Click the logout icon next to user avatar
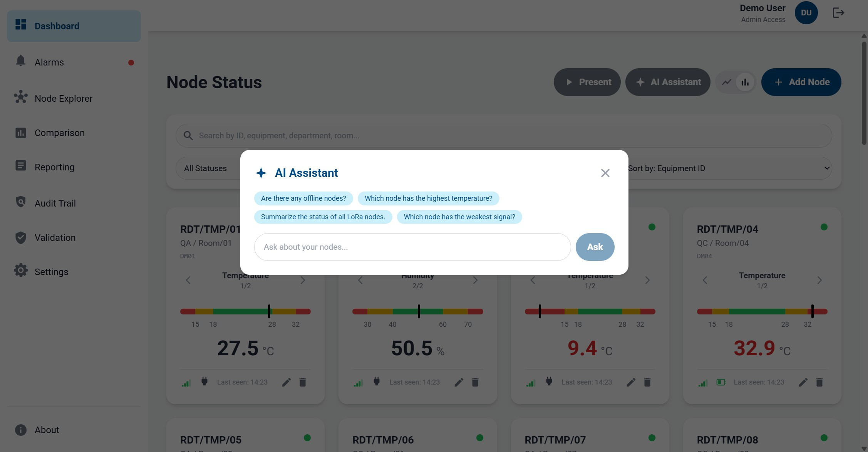 coord(838,13)
